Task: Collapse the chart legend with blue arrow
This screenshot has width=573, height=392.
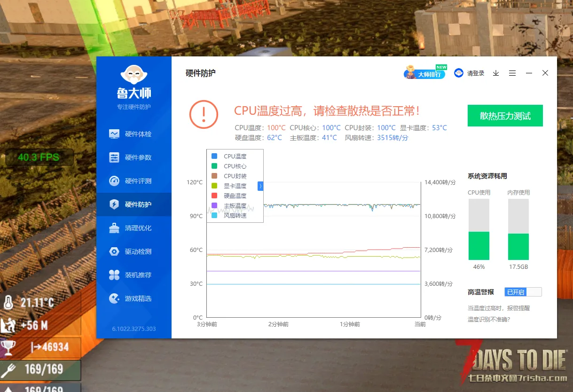Action: 260,186
